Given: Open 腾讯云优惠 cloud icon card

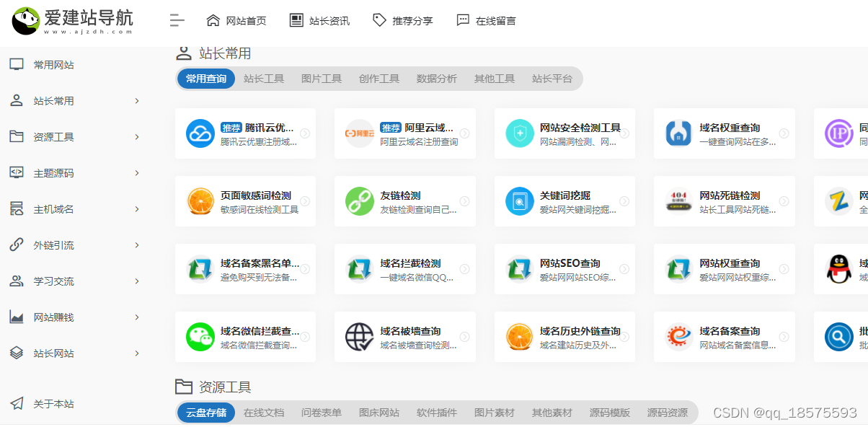Looking at the screenshot, I should 200,133.
